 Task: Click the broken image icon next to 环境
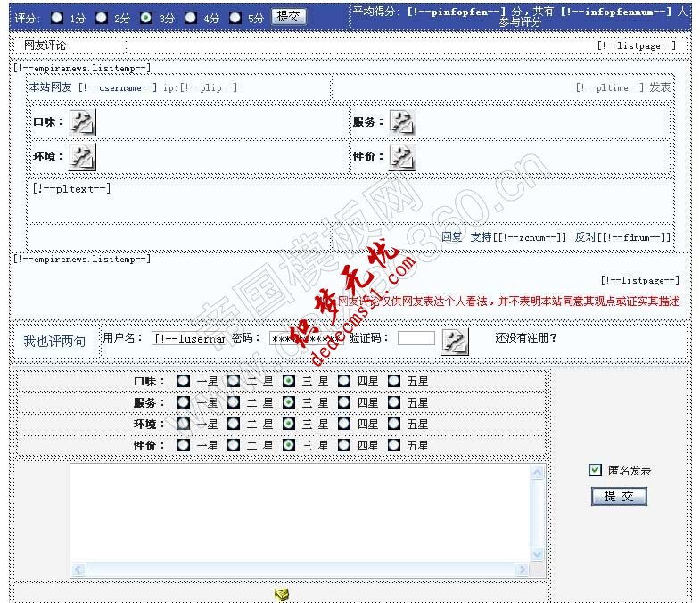coord(82,157)
